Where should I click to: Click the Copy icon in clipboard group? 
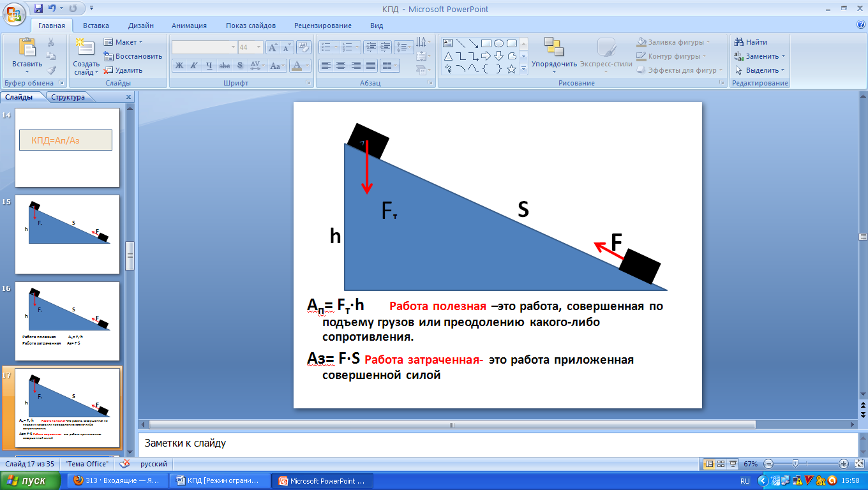point(51,56)
